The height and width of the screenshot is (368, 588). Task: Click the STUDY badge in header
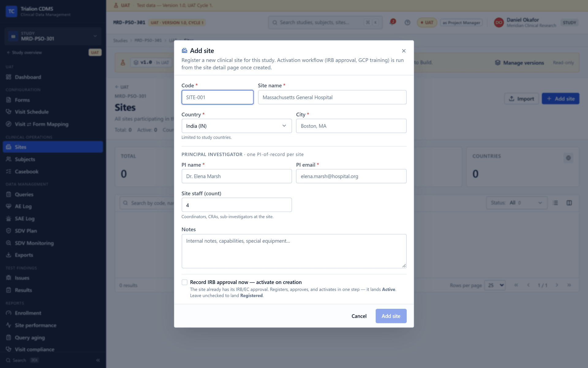pos(569,22)
